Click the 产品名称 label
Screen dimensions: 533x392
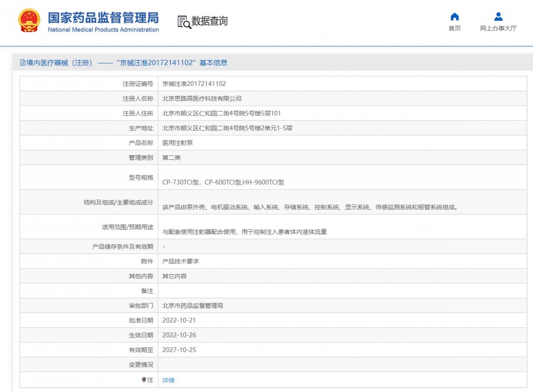(x=141, y=143)
